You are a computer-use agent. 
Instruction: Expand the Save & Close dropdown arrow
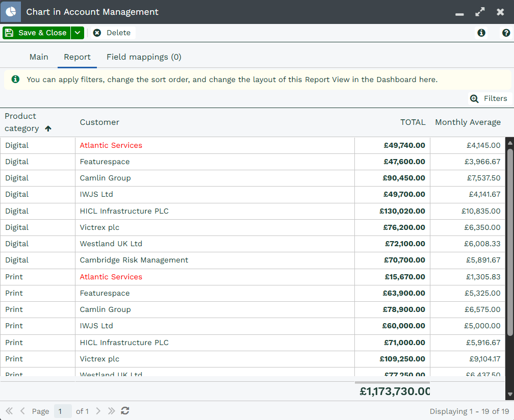78,33
